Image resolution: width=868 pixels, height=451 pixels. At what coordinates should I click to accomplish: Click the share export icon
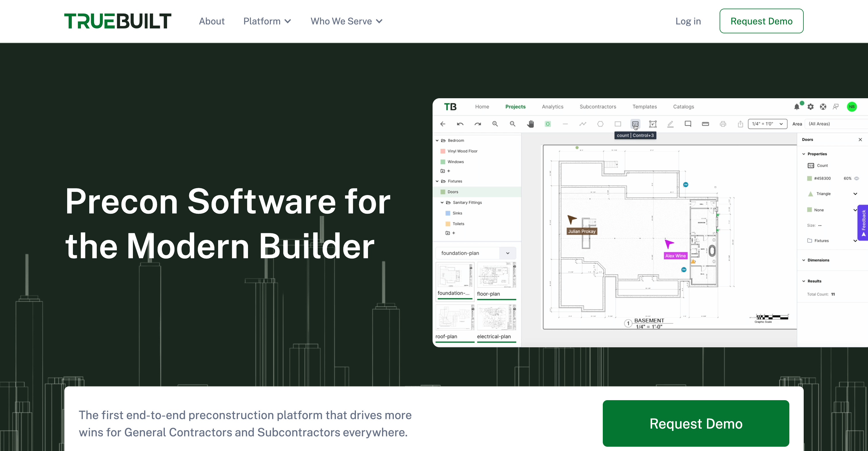[740, 124]
